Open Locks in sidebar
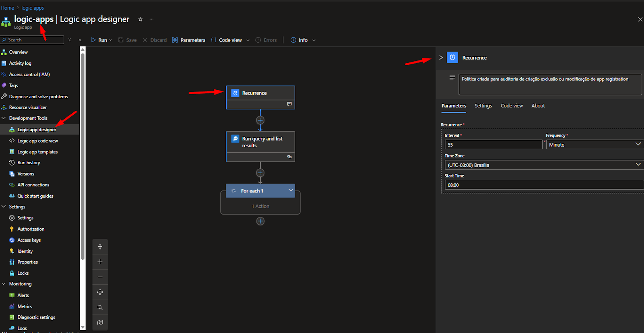Screen dimensions: 644x333 pos(23,273)
